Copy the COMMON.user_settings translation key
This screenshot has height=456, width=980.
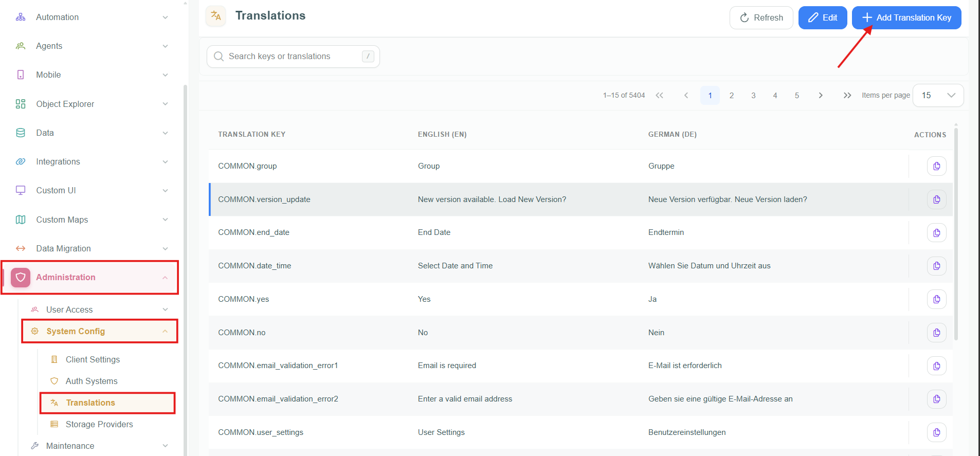(x=936, y=432)
